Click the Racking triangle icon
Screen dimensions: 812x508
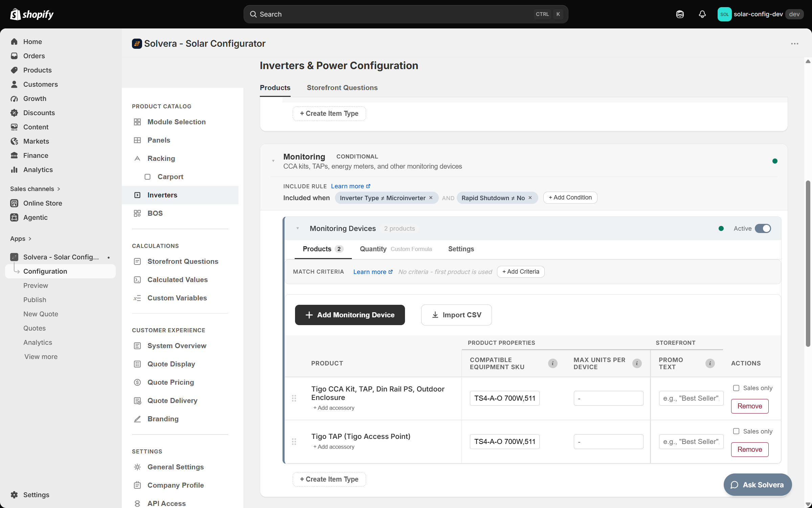click(x=137, y=158)
